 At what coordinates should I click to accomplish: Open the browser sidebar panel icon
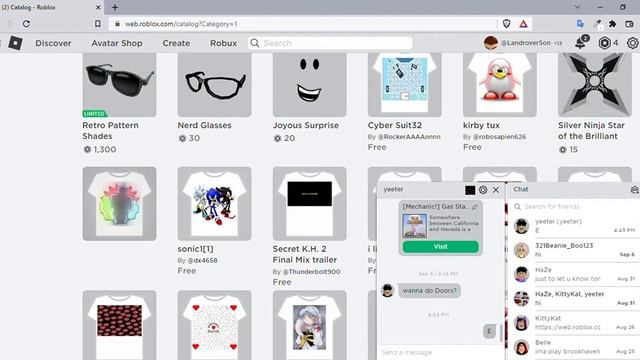coord(630,24)
